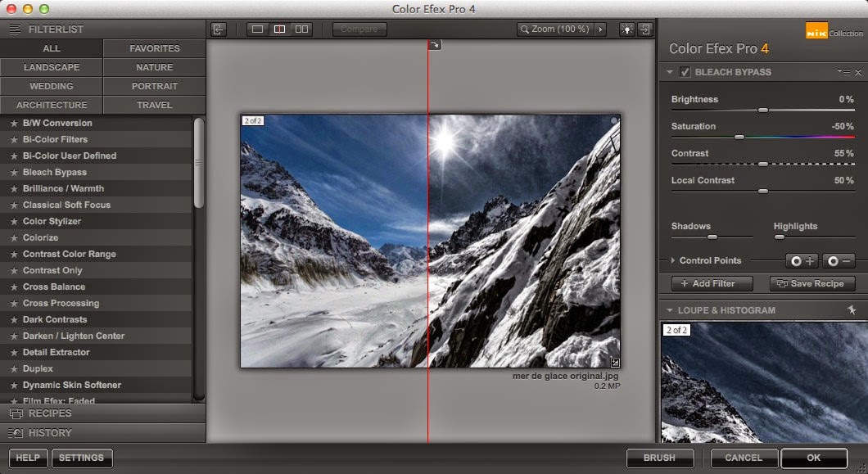Collapse the Loupe & Histogram panel
Screen dimensions: 868x474
[670, 309]
